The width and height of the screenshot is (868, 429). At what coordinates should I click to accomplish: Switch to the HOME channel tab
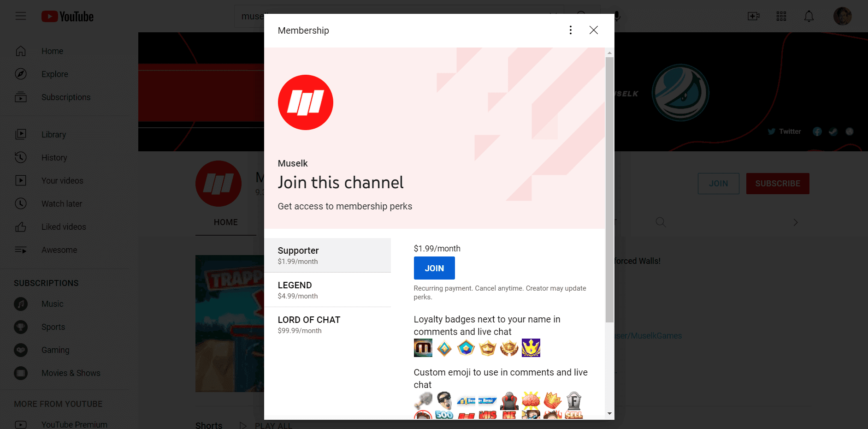coord(225,222)
